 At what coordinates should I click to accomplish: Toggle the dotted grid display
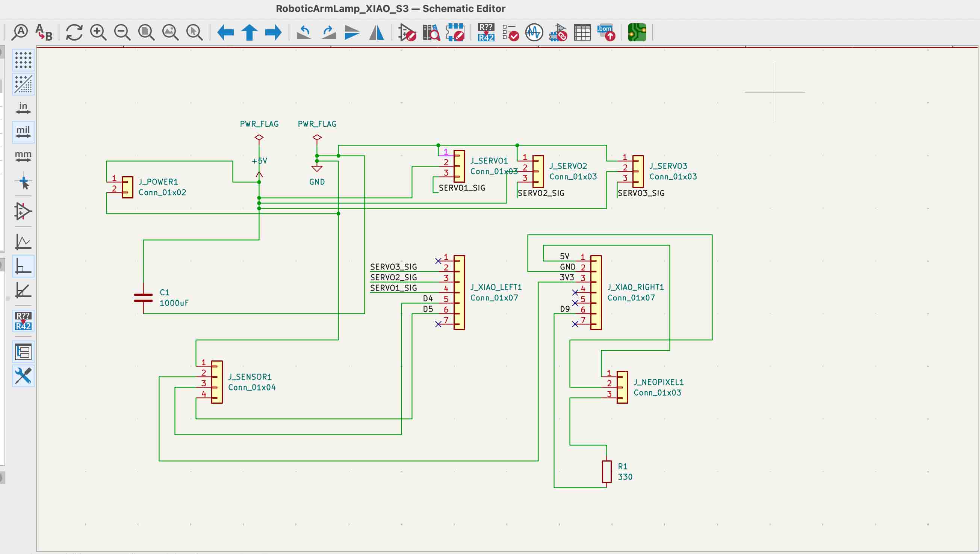pos(23,60)
